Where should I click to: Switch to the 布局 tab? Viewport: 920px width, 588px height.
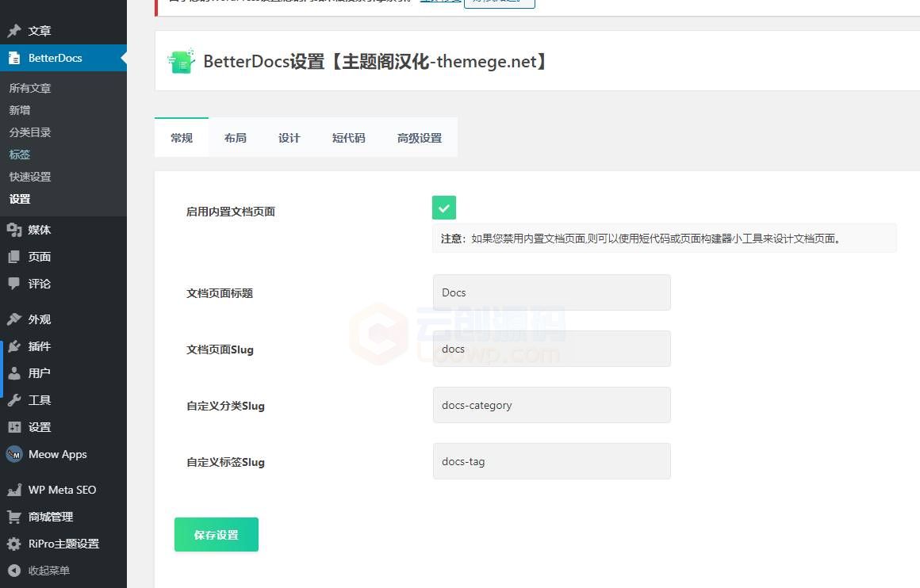click(236, 138)
